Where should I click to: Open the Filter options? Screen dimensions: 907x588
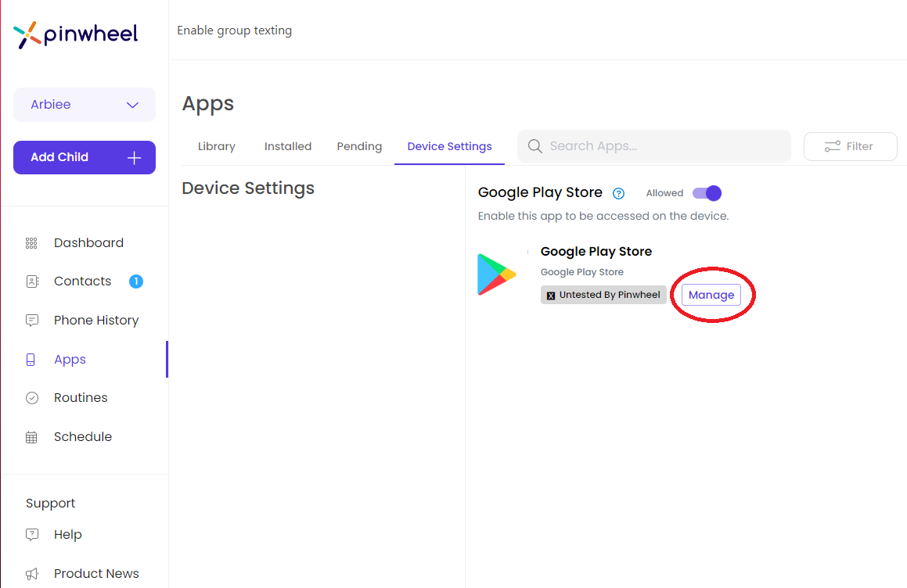coord(850,145)
